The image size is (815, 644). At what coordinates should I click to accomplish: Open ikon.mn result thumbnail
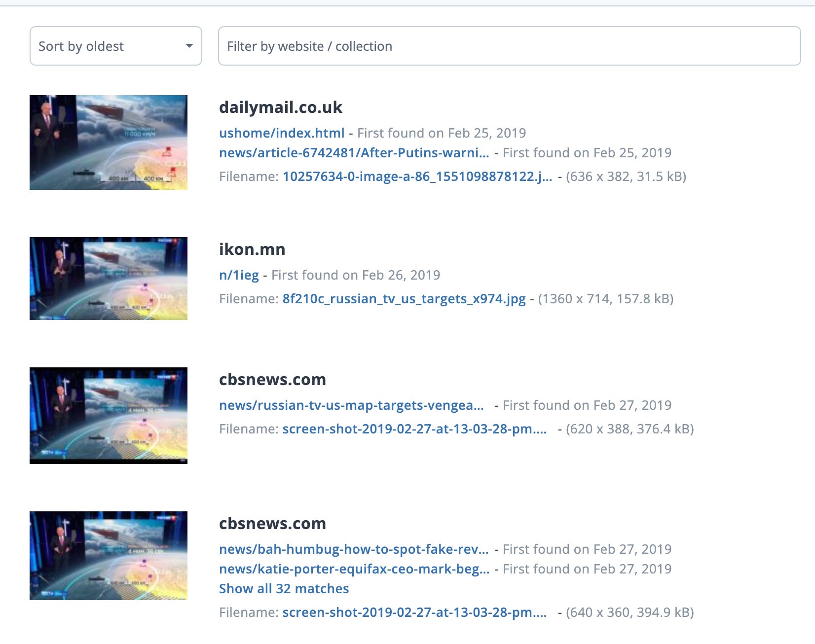click(109, 279)
